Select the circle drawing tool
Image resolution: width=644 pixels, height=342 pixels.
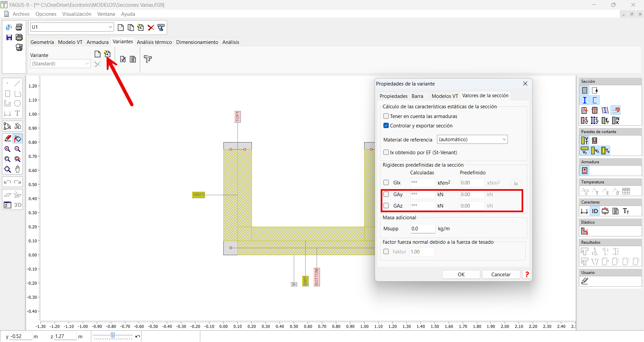(x=17, y=104)
